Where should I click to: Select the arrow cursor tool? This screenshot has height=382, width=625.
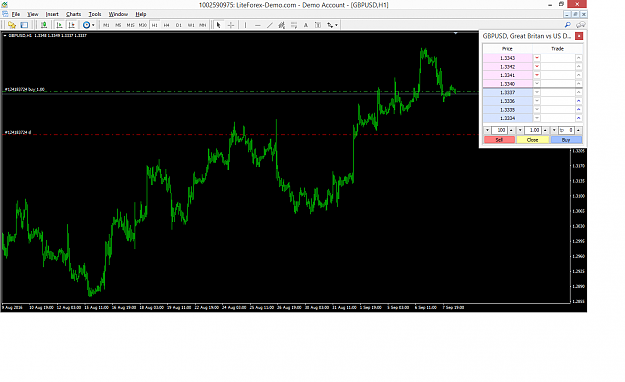(218, 25)
